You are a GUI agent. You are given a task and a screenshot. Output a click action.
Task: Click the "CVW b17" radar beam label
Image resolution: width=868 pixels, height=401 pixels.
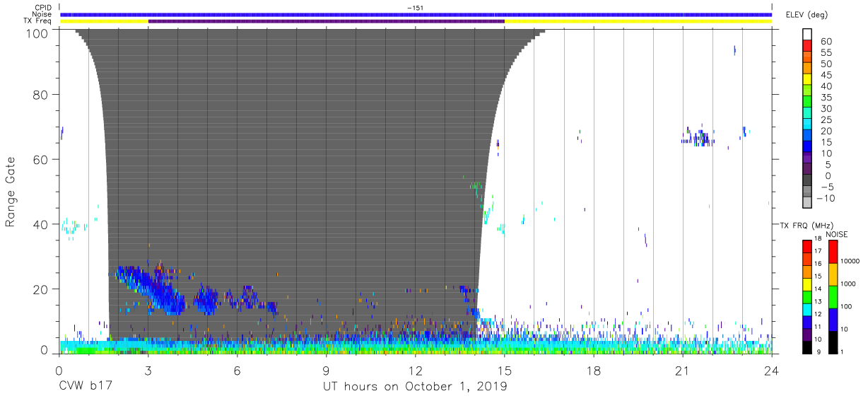(x=85, y=386)
